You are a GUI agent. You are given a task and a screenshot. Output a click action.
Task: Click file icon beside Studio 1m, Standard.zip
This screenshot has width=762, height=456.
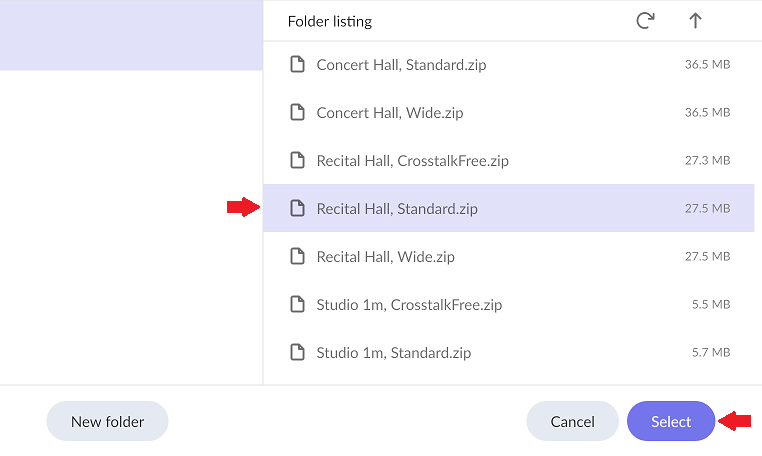coord(296,353)
